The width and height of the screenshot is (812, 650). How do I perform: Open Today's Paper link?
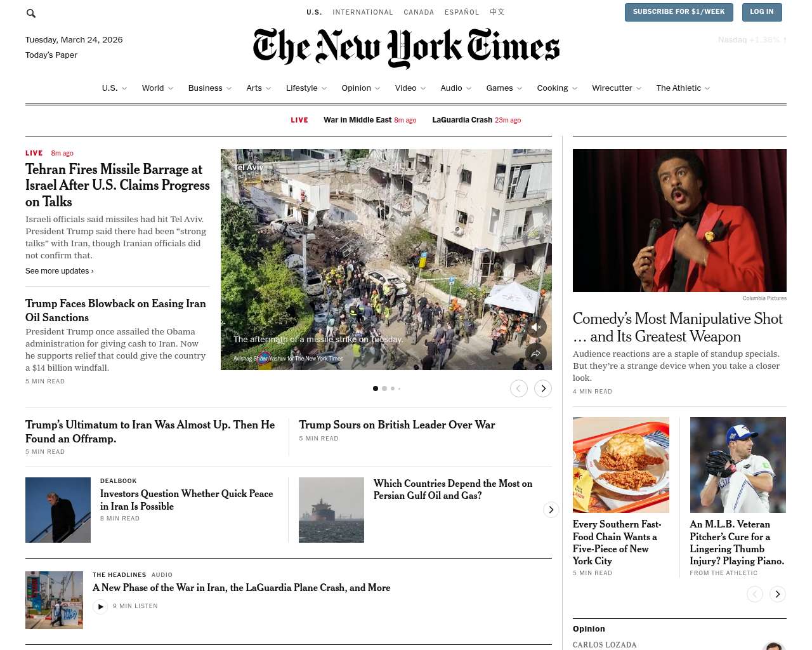pos(51,55)
